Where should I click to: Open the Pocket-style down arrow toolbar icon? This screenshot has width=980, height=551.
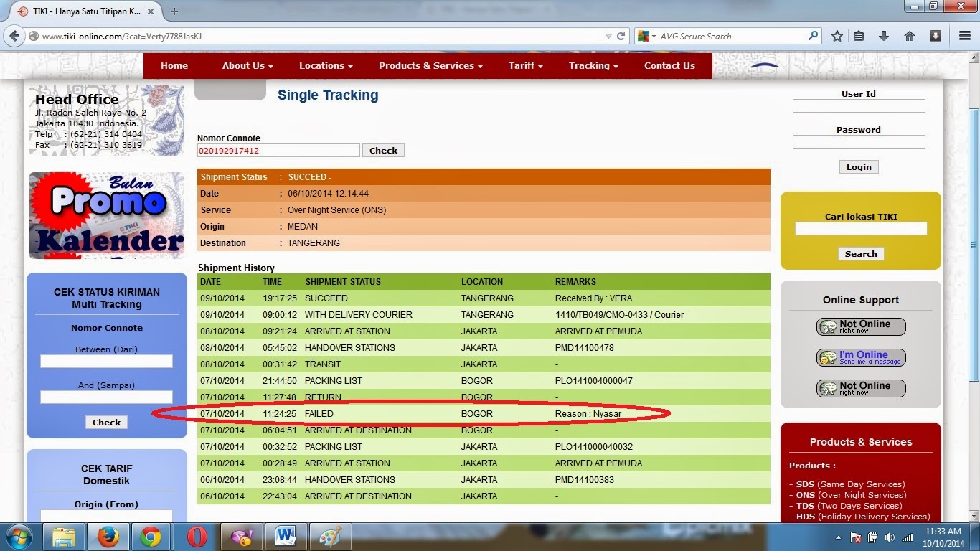pos(935,36)
